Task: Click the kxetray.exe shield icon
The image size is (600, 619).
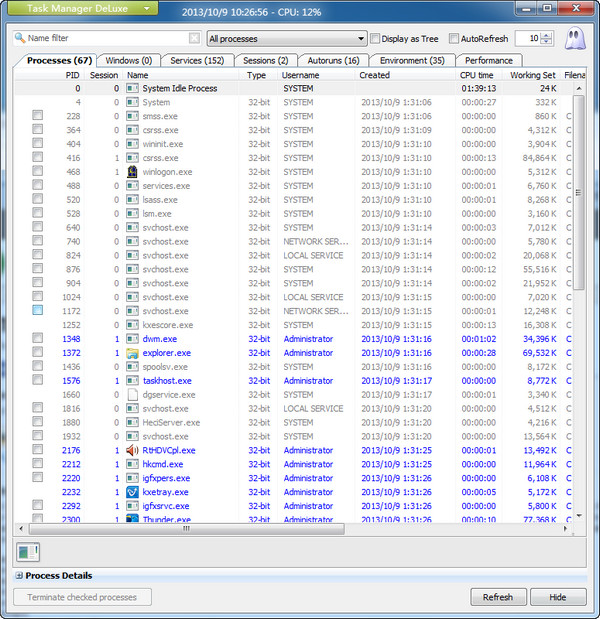Action: tap(133, 492)
